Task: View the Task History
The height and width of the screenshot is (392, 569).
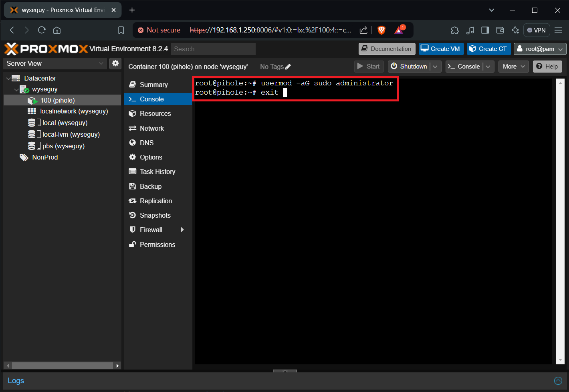Action: pyautogui.click(x=158, y=172)
